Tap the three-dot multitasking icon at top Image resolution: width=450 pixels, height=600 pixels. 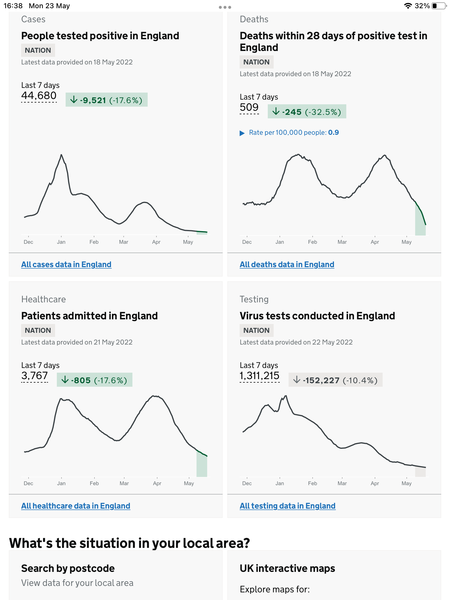(x=225, y=7)
